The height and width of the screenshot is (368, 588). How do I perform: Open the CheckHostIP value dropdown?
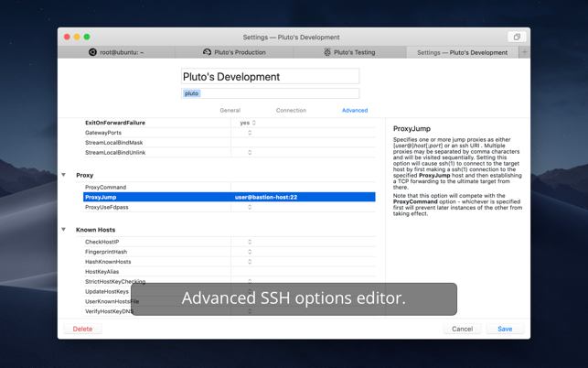tap(250, 242)
